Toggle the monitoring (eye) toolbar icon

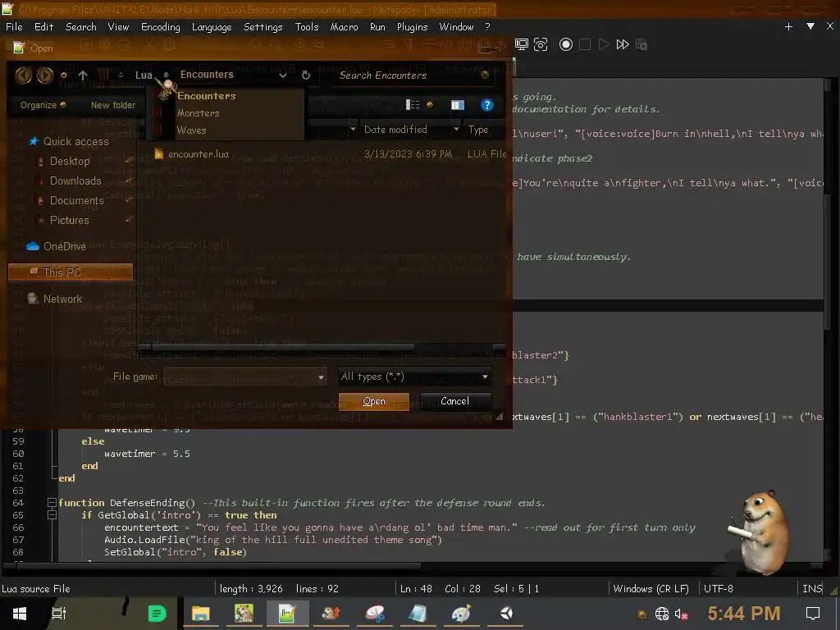pos(541,44)
